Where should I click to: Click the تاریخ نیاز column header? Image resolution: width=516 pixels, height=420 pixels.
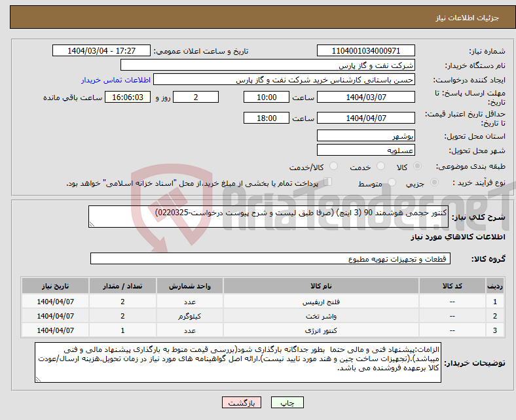coord(55,286)
